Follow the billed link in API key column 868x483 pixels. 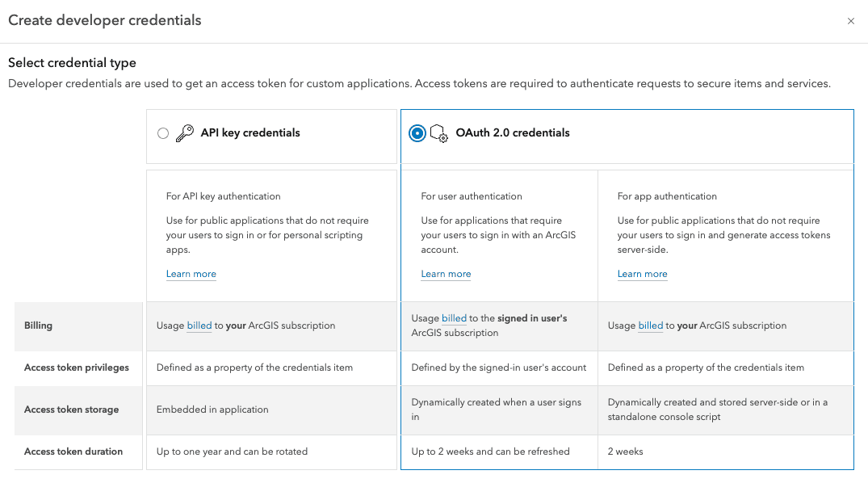click(199, 325)
